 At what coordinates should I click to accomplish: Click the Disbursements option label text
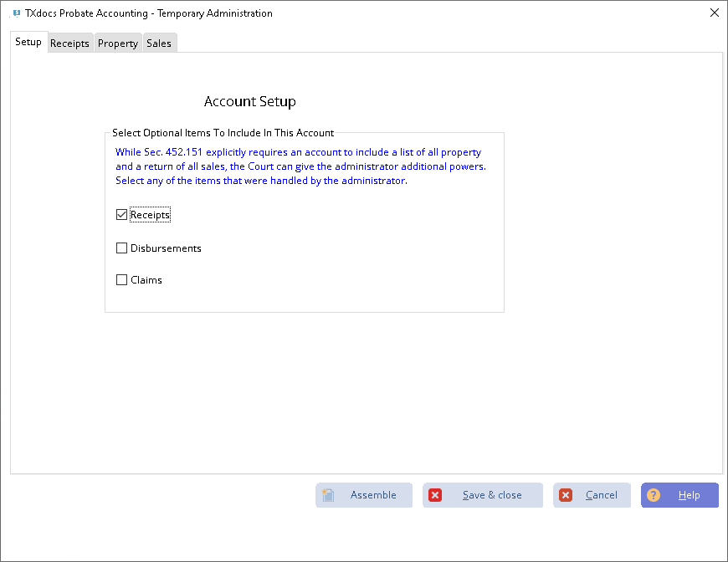point(166,248)
